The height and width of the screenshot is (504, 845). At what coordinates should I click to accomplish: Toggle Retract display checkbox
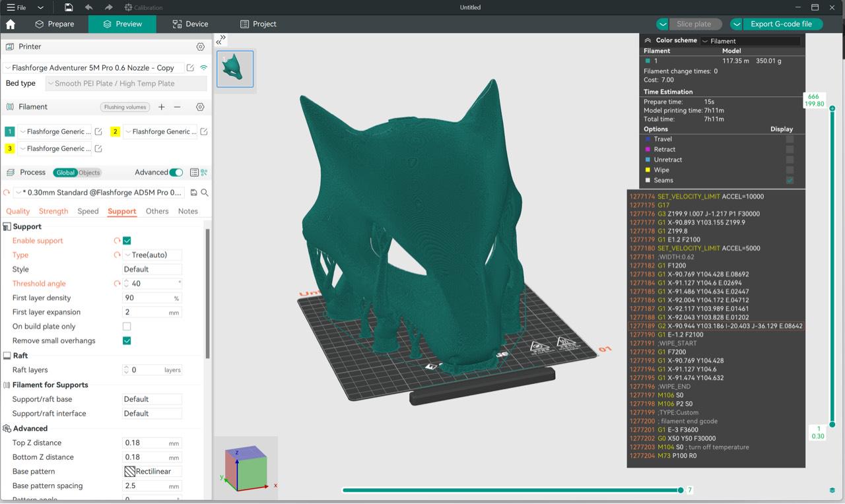tap(790, 150)
